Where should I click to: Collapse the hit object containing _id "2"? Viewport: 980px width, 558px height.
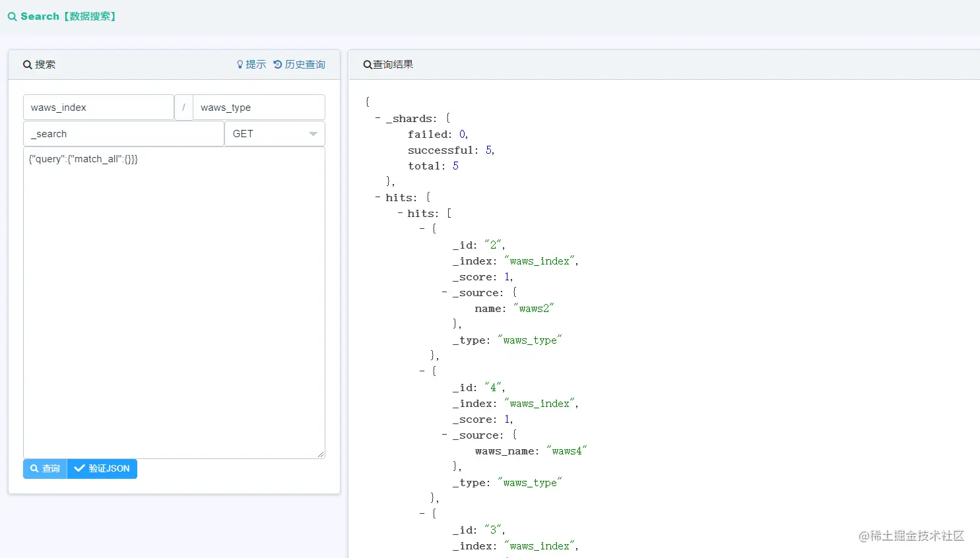pos(422,229)
